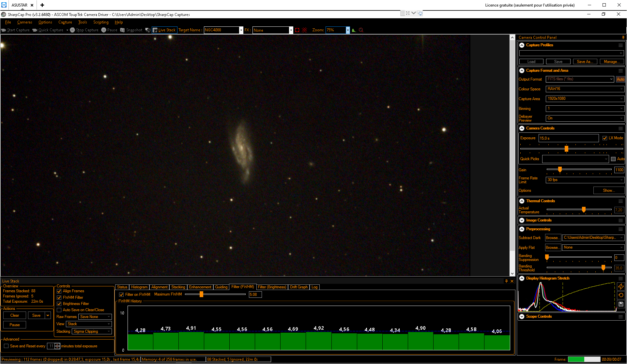The image size is (627, 364).
Task: Click the red reticule icon beside Zoom
Action: [361, 30]
